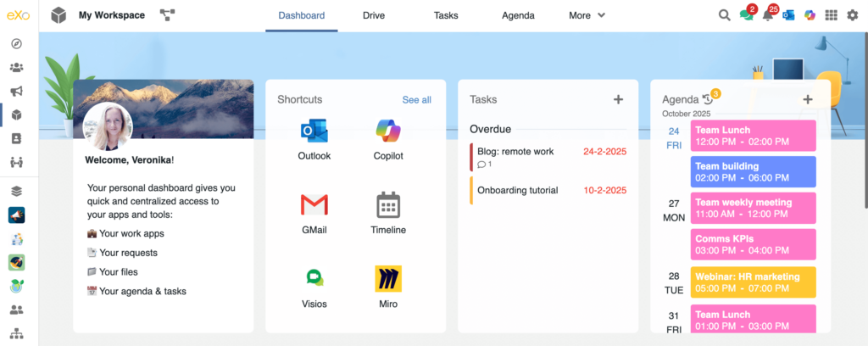Open the Blog: remote work task

click(515, 152)
